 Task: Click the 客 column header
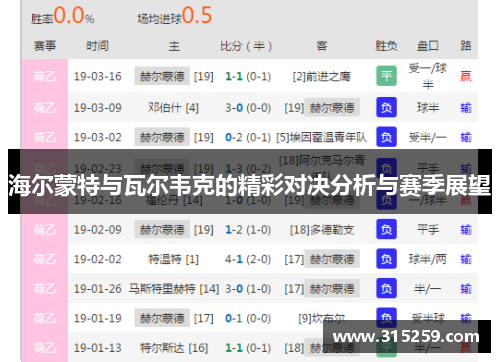[x=322, y=46]
